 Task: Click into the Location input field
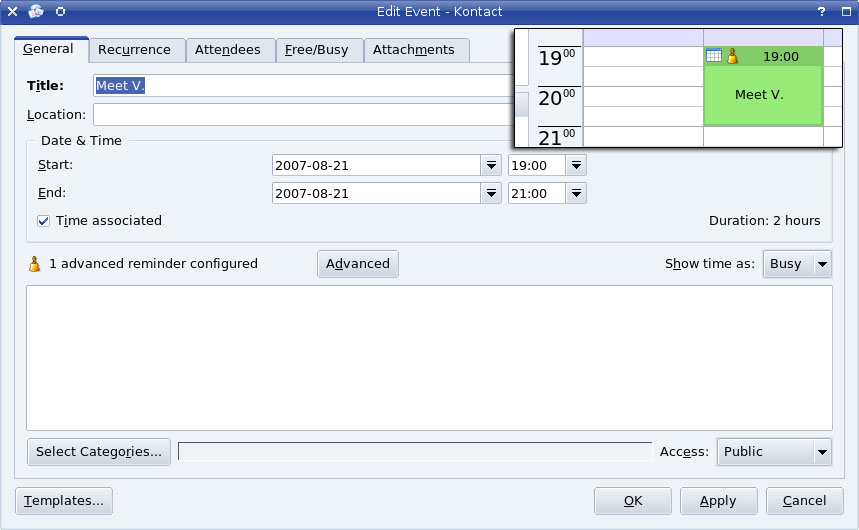tap(303, 115)
